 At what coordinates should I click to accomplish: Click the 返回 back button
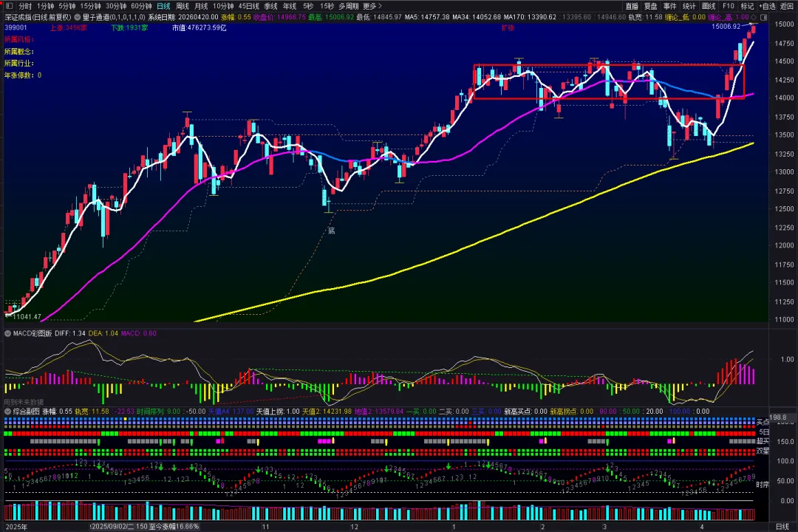click(787, 6)
